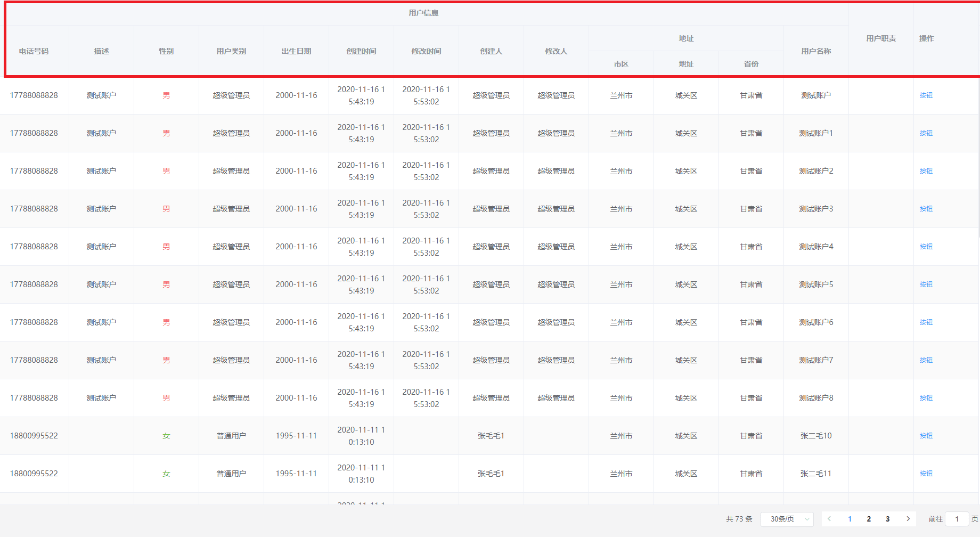The image size is (980, 537).
Task: Click the 市区 sub-column header
Action: point(621,64)
